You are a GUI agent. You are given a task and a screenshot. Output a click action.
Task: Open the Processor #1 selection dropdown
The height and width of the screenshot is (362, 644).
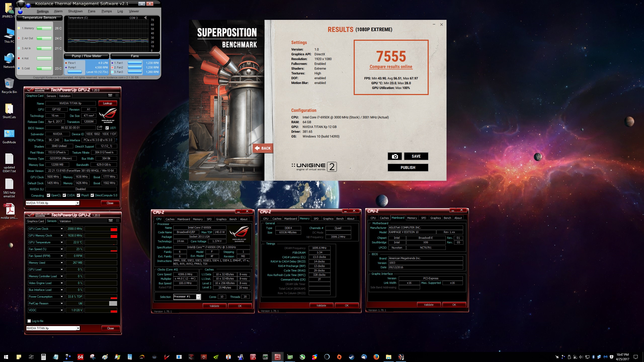pos(198,297)
